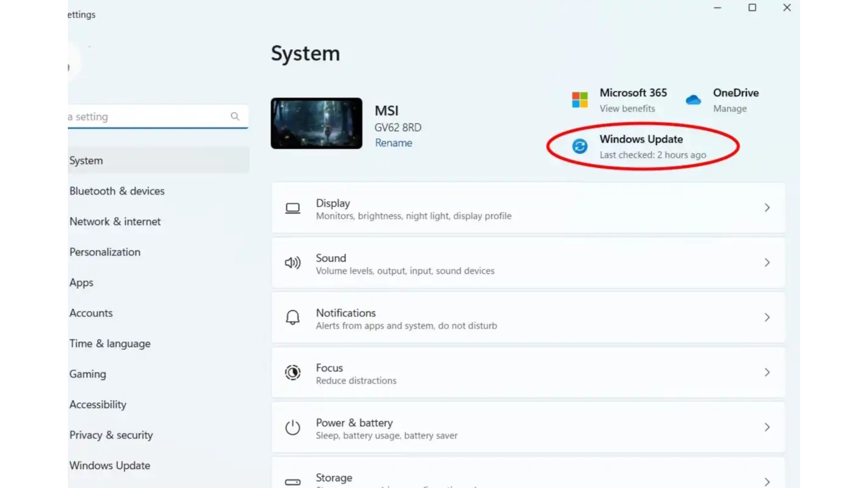This screenshot has width=868, height=488.
Task: Open View benefits for Microsoft 365
Action: point(627,108)
